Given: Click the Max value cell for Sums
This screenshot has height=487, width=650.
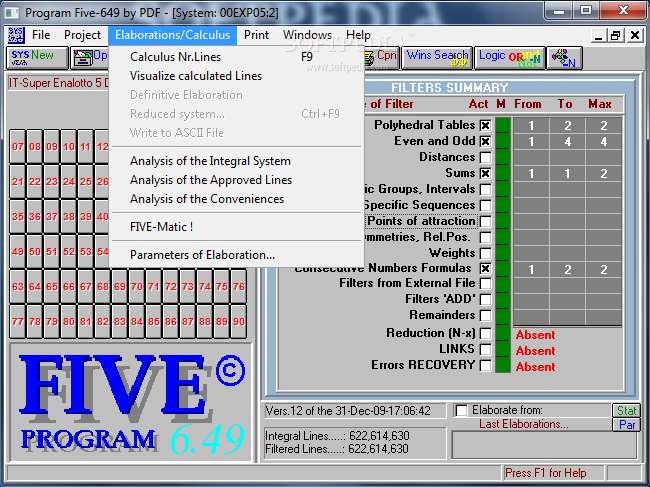Looking at the screenshot, I should 604,174.
